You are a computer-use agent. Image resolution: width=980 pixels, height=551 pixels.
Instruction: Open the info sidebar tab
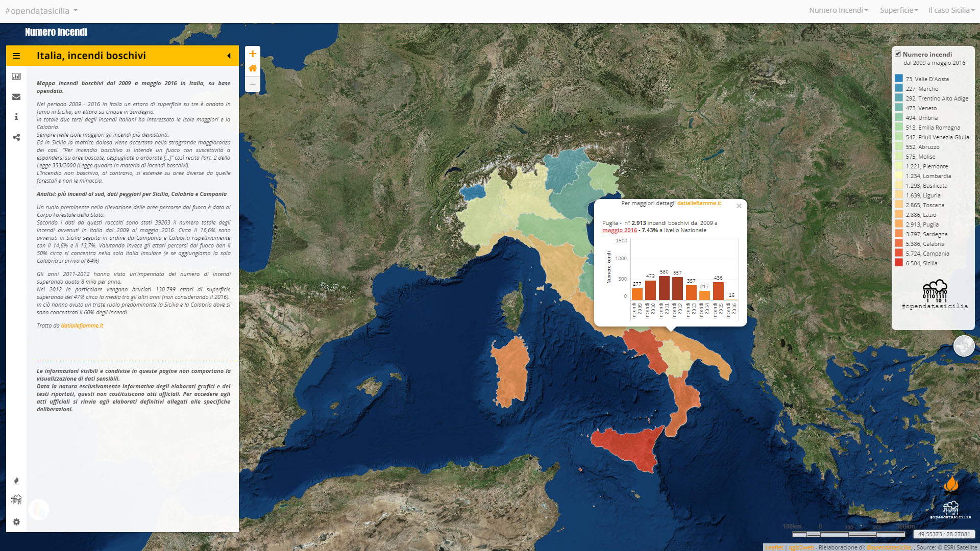[16, 117]
